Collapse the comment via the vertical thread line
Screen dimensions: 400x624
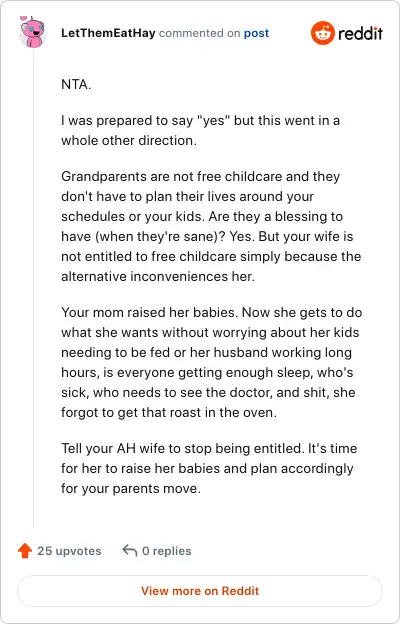coord(33,289)
